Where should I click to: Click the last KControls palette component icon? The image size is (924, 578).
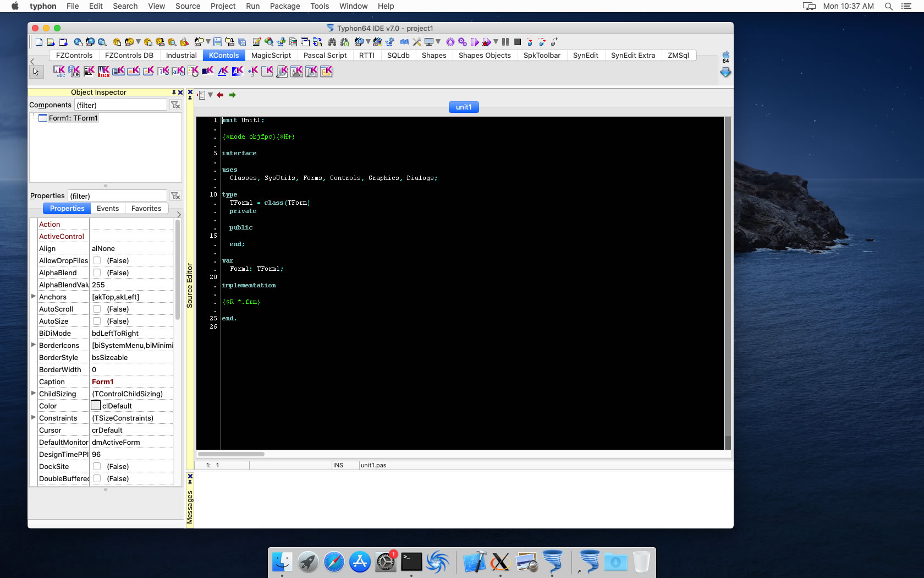(326, 71)
